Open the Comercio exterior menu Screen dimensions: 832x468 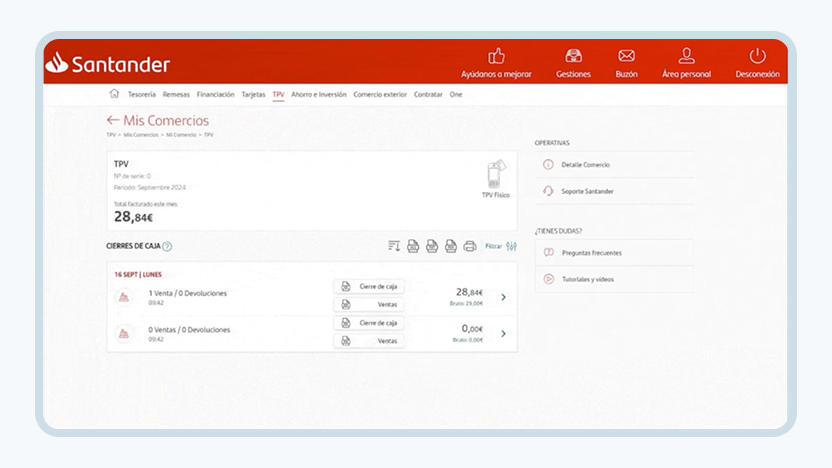coord(380,94)
